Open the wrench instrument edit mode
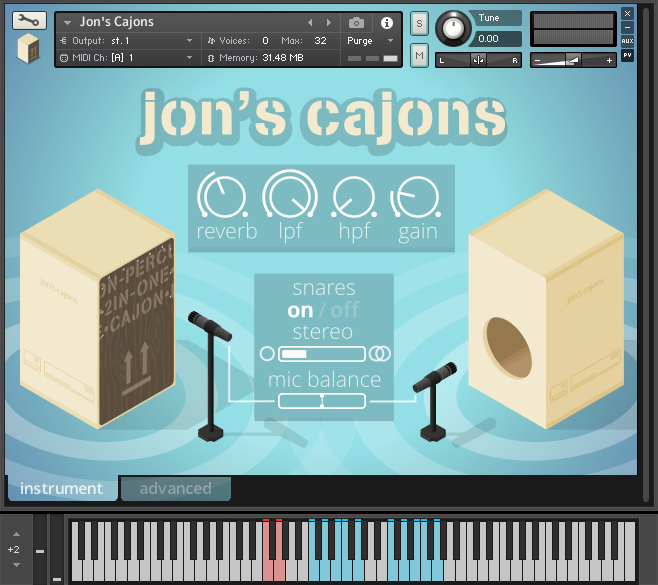658x585 pixels. [x=29, y=20]
